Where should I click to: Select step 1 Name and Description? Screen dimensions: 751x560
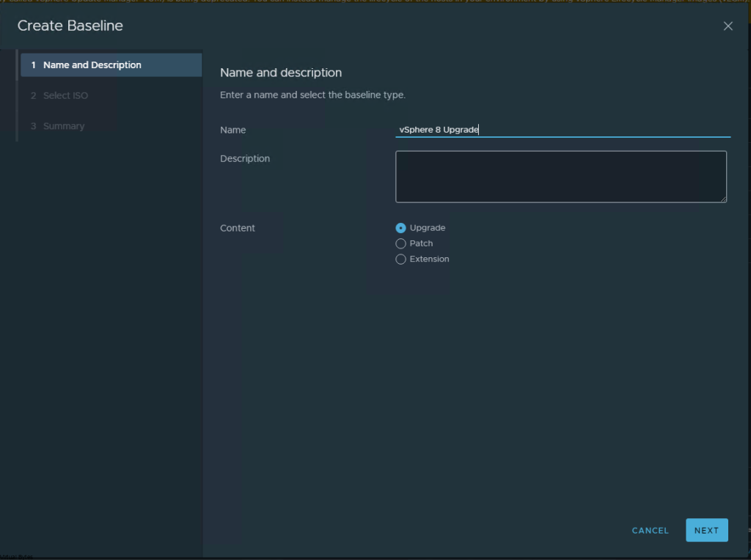click(x=111, y=65)
